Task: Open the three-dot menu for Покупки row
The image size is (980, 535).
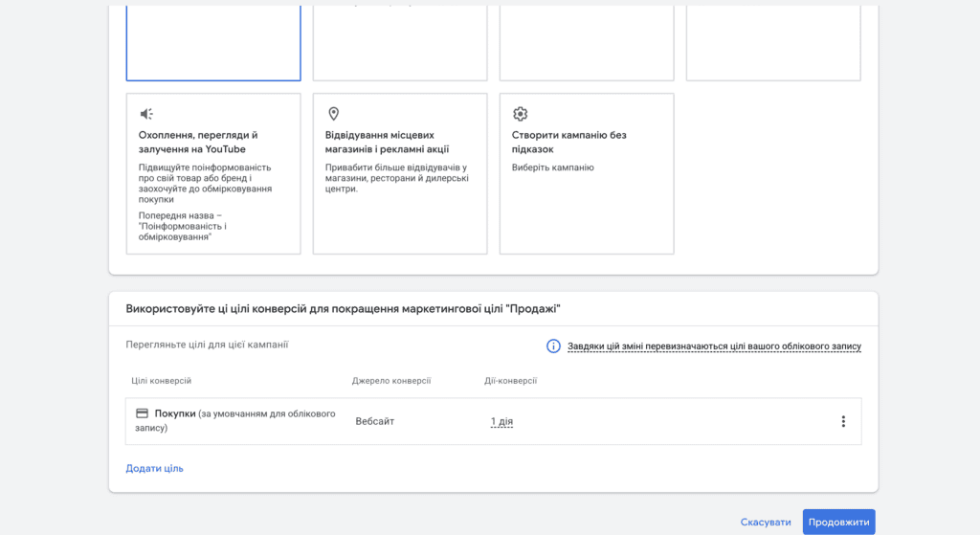Action: click(x=843, y=421)
